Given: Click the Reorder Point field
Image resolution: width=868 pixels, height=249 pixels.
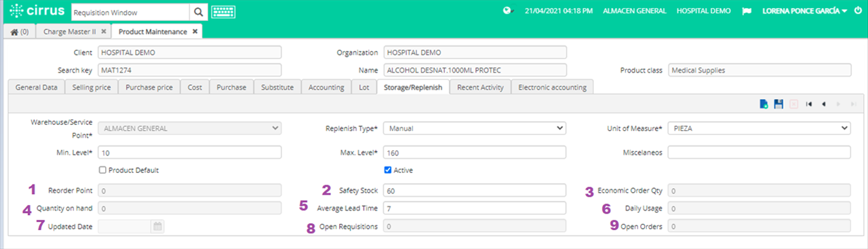Looking at the screenshot, I should point(190,190).
